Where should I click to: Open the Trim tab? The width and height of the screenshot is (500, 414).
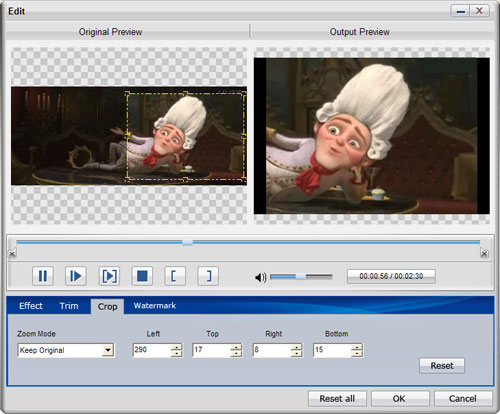coord(69,306)
